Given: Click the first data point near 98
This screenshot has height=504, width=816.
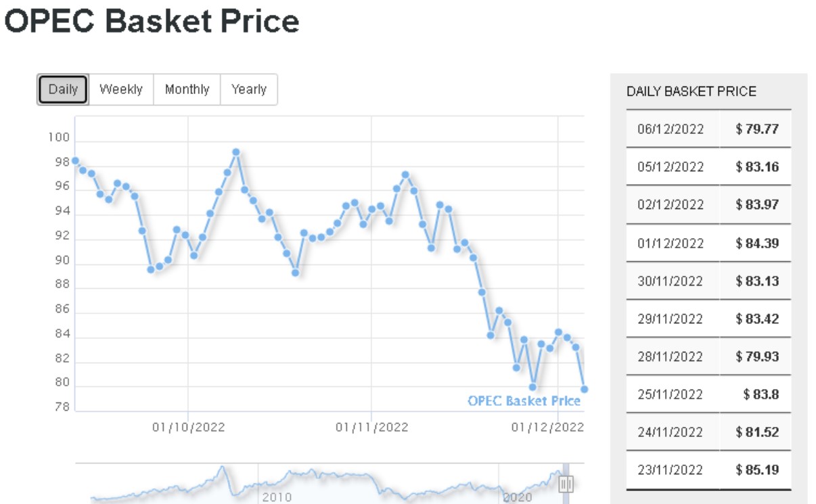Looking at the screenshot, I should (75, 161).
